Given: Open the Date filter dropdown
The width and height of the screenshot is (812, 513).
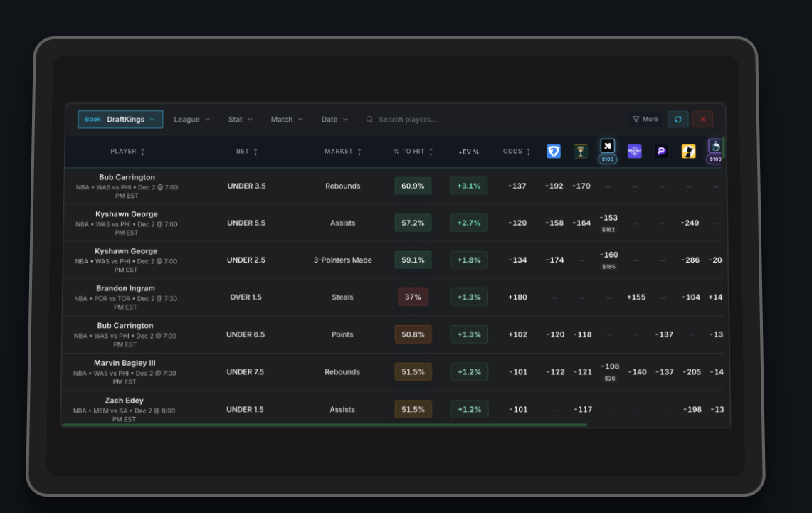Looking at the screenshot, I should click(x=334, y=119).
